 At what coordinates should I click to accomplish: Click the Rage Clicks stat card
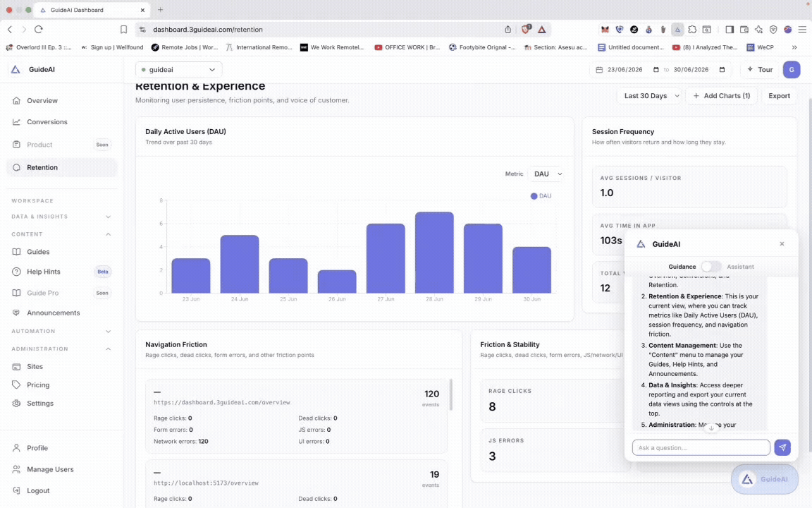555,400
